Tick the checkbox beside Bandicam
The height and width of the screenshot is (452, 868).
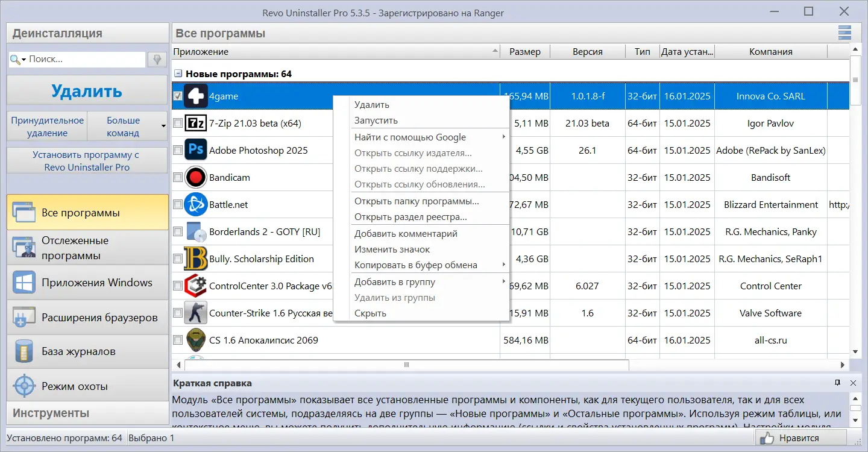pyautogui.click(x=178, y=177)
